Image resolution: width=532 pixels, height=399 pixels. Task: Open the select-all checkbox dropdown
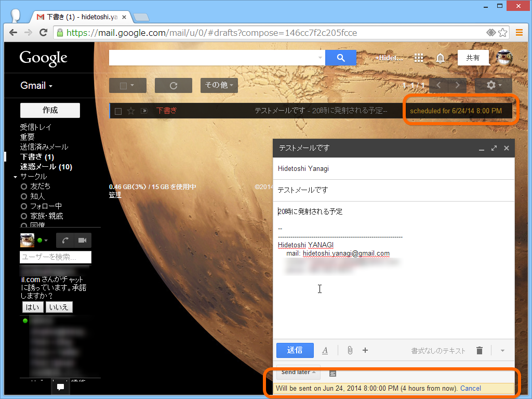click(128, 86)
